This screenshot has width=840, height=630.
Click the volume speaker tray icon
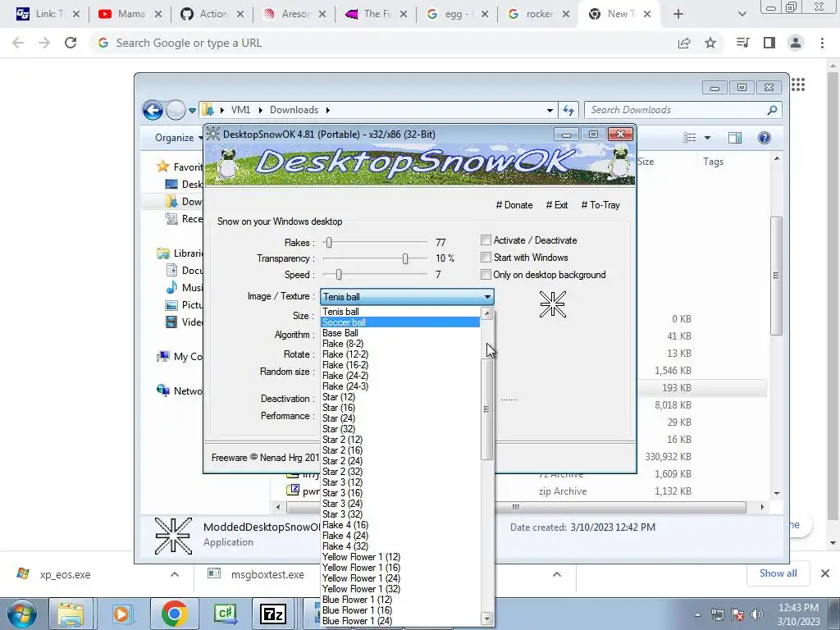click(757, 614)
